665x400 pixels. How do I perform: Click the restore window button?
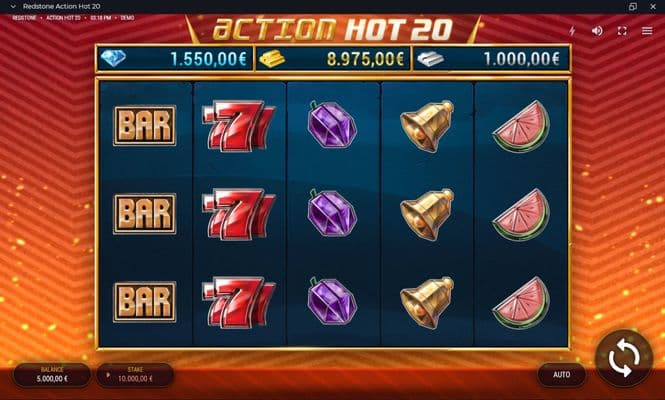click(633, 7)
